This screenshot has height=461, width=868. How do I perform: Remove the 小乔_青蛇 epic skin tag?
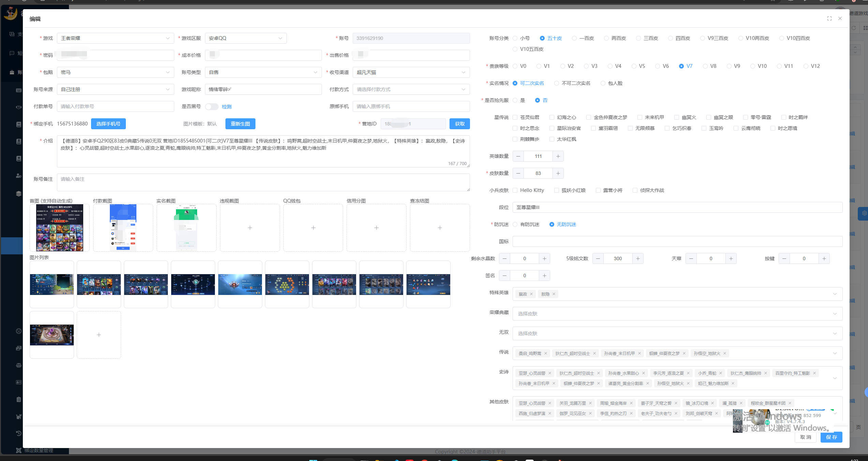click(x=721, y=373)
